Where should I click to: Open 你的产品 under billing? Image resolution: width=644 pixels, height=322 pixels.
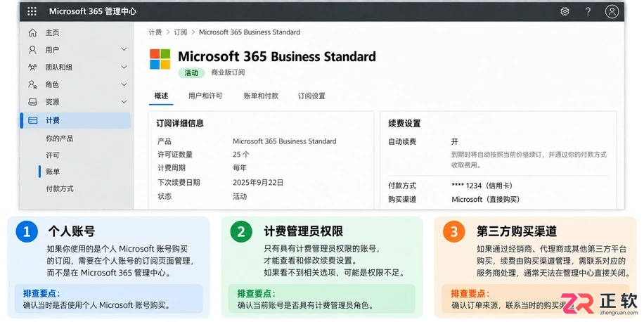tap(60, 139)
